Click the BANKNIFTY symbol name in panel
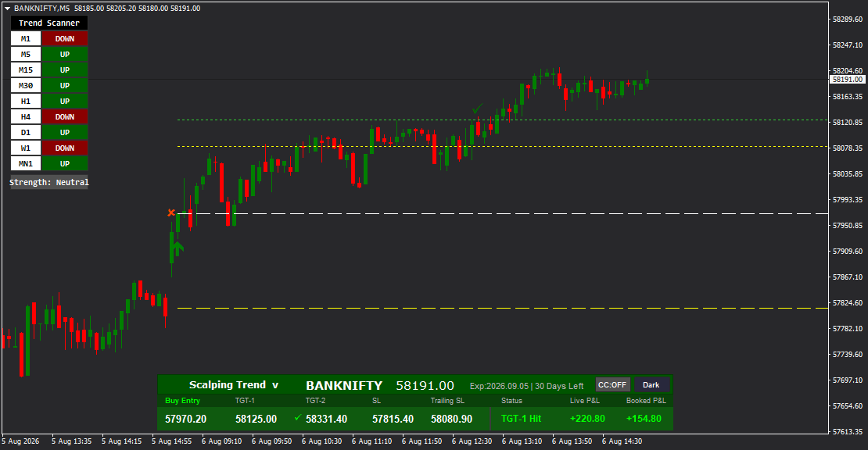This screenshot has width=868, height=450. pos(344,385)
